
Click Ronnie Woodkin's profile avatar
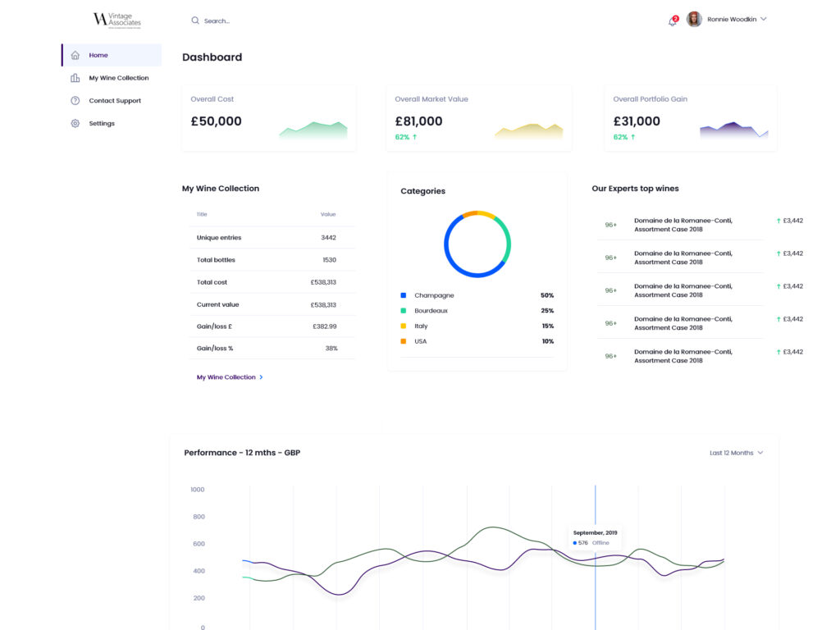694,20
